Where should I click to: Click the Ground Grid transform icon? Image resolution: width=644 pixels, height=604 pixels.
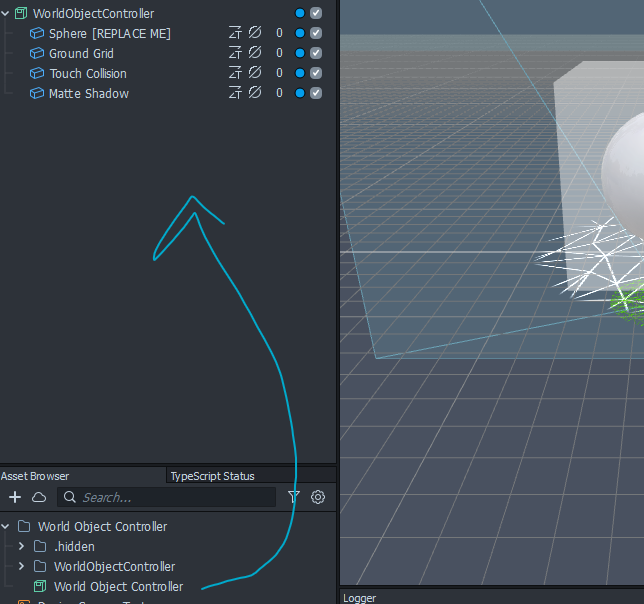pos(236,54)
